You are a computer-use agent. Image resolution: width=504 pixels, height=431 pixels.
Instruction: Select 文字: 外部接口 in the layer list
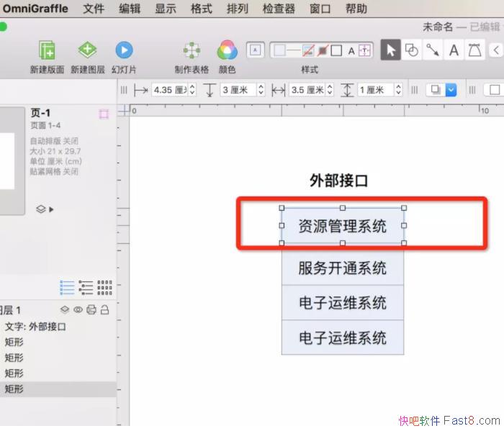pos(35,327)
